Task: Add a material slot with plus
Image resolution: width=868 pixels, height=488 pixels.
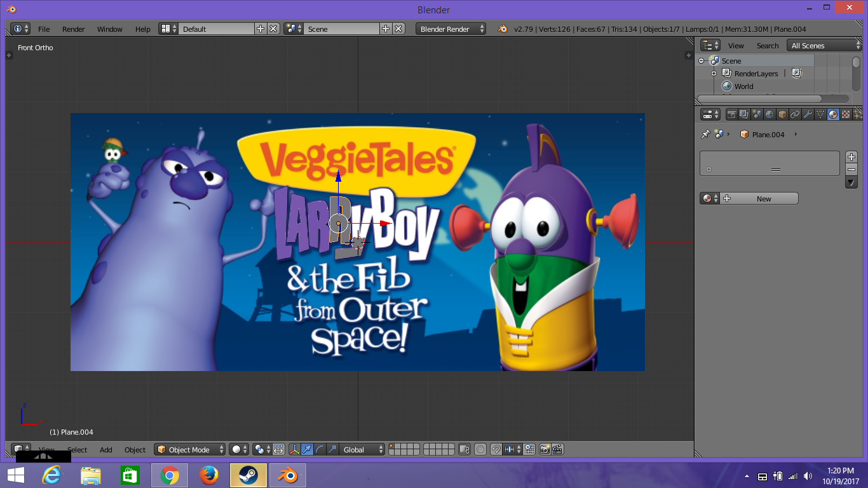Action: pos(851,157)
